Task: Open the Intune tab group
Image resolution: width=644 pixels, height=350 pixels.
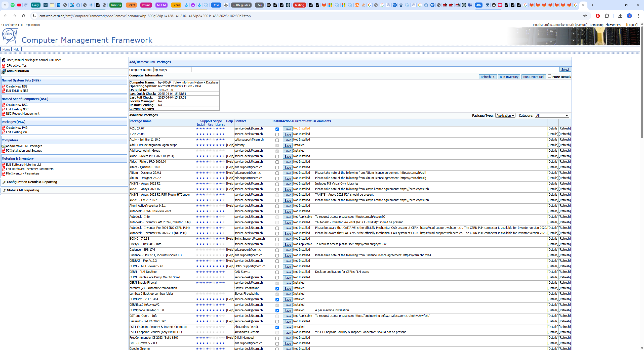Action: 146,5
